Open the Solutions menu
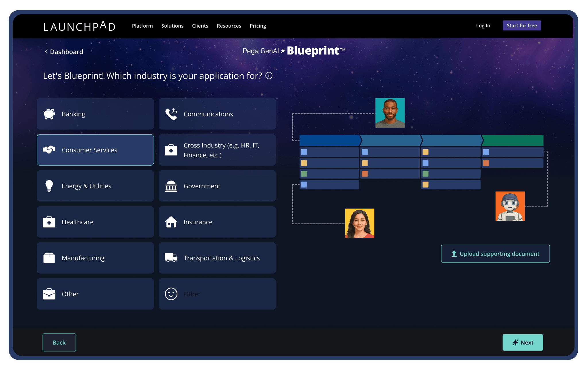 (x=172, y=26)
